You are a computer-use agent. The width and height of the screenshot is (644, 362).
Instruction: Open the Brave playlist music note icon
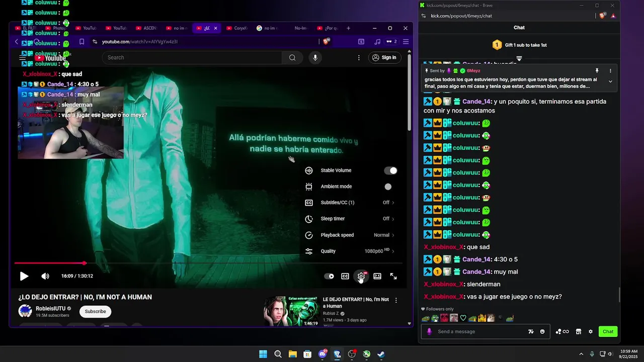point(377,42)
